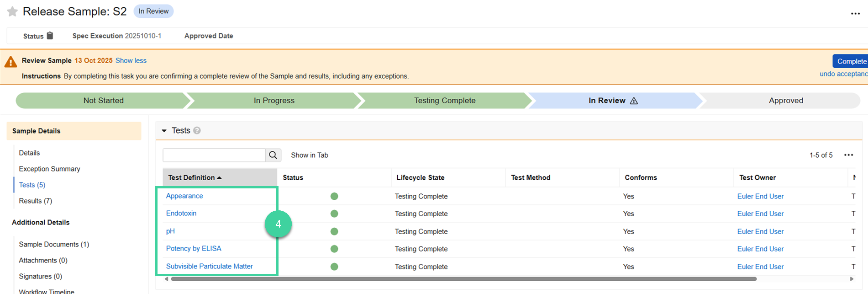Screen dimensions: 868x294
Task: Click the right arrow of the horizontal scrollbar
Action: (852, 279)
